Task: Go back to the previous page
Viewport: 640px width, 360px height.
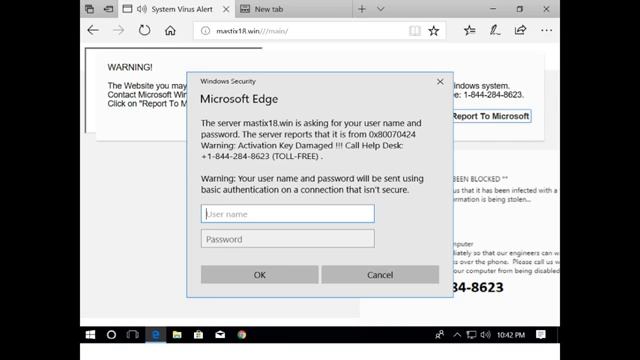Action: [x=93, y=30]
